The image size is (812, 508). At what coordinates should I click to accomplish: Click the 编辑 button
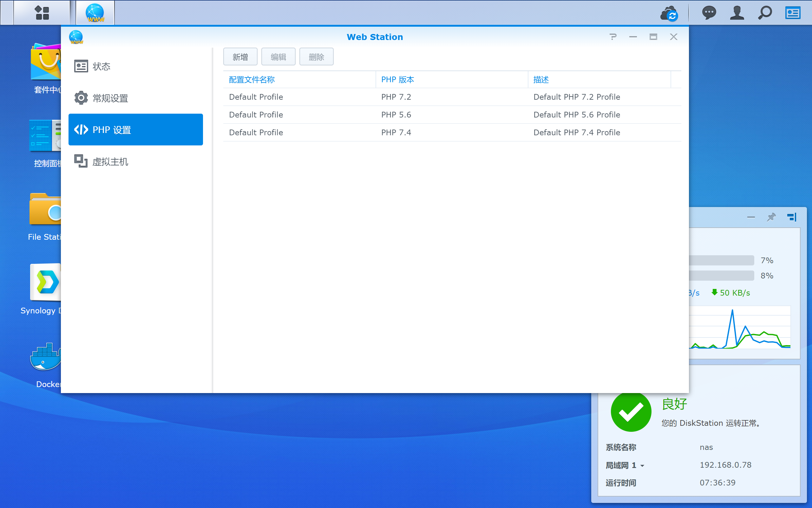(x=278, y=57)
